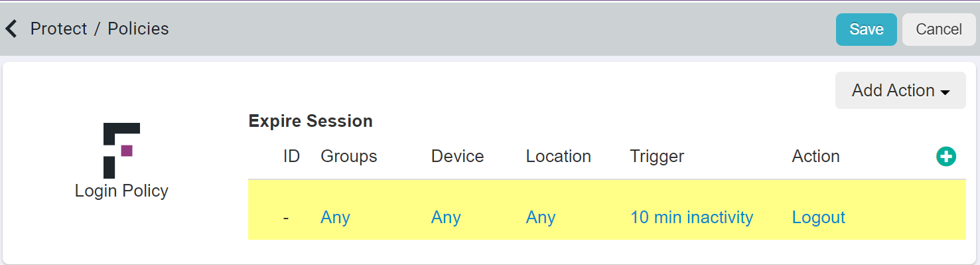Click the Add Action caret arrow

[x=945, y=92]
